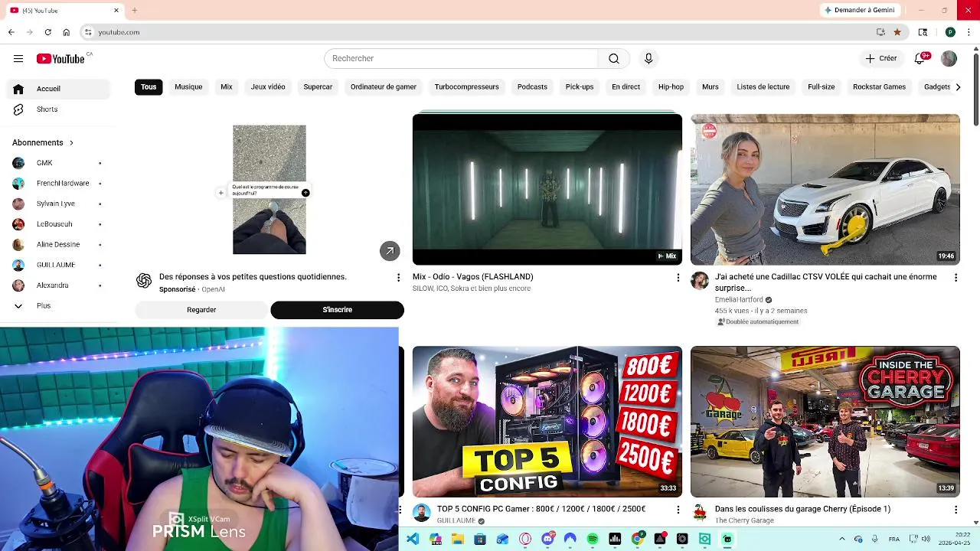Open Discord from the taskbar
980x551 pixels.
[547, 539]
